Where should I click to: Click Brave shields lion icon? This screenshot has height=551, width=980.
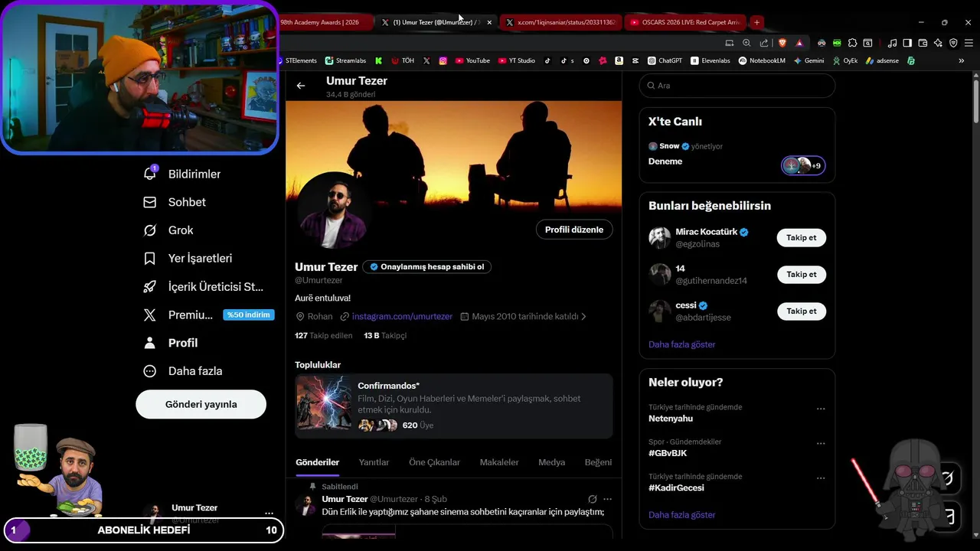(782, 43)
